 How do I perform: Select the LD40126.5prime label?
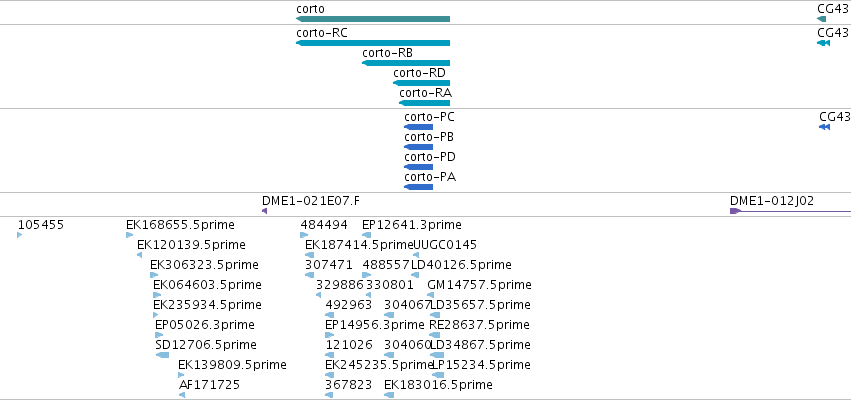pos(461,265)
